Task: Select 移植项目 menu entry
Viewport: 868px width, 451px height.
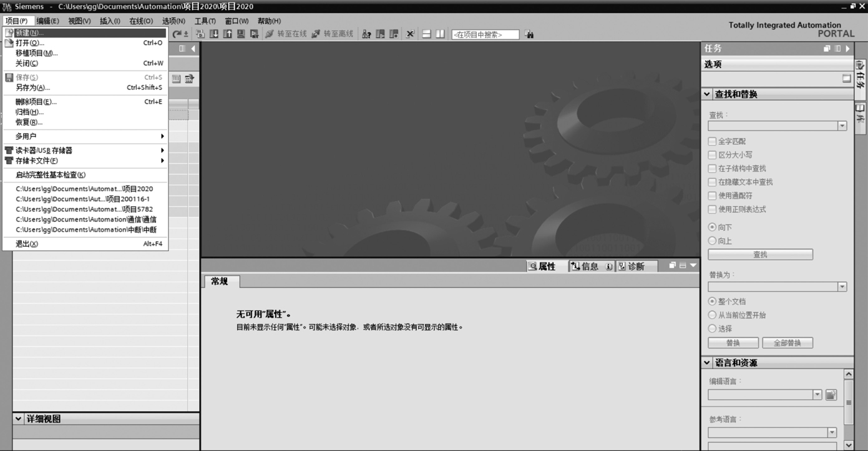Action: pos(85,53)
